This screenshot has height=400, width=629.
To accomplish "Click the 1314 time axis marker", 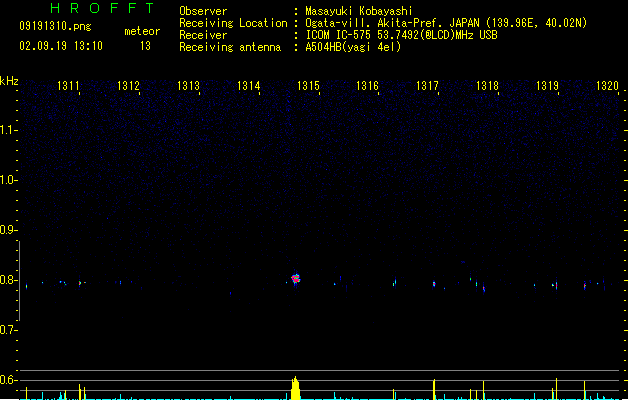I will [249, 86].
